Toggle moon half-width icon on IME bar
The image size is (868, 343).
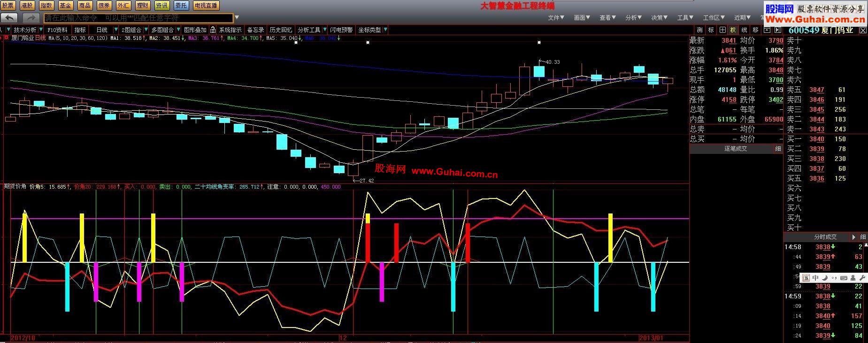[x=825, y=278]
